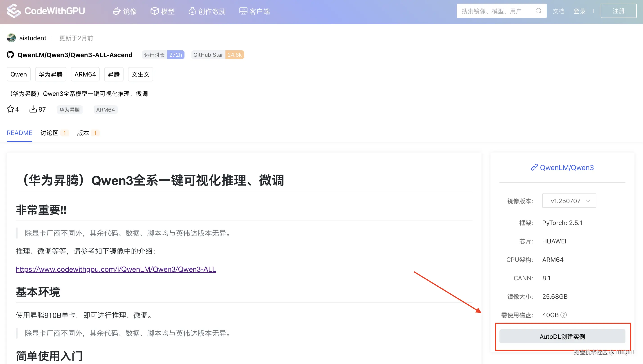Open the Qwen3-ALL codewithgpu.com hyperlink

(116, 269)
